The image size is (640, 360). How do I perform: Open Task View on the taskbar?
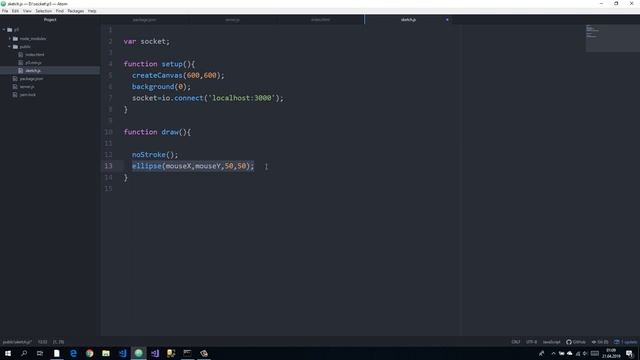click(x=40, y=353)
